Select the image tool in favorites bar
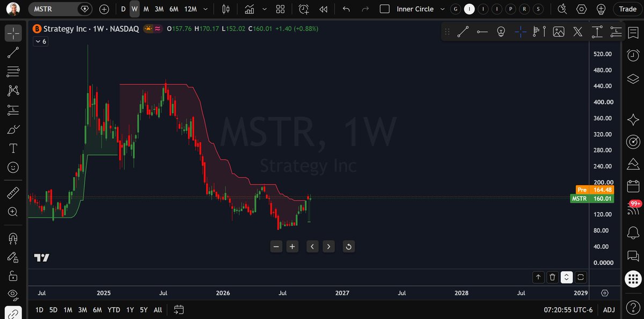 coord(559,32)
